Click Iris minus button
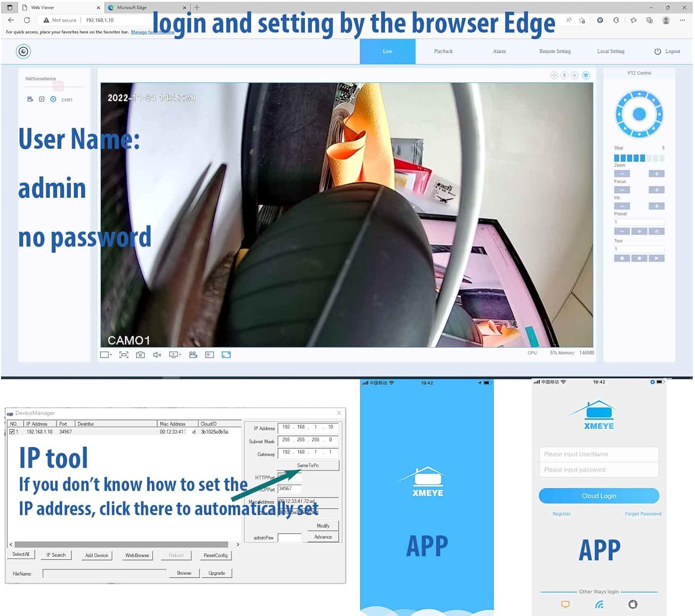This screenshot has height=616, width=695. (x=622, y=206)
